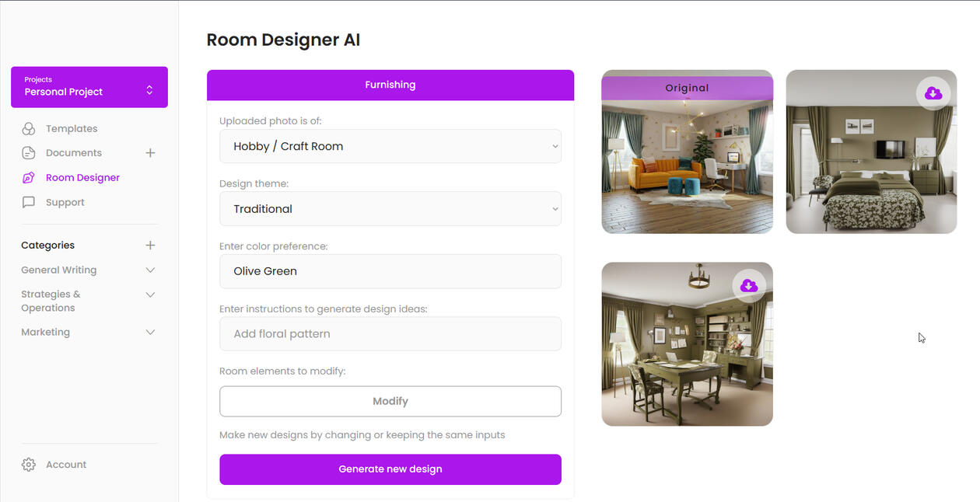Click the Templates icon in sidebar

click(x=29, y=129)
